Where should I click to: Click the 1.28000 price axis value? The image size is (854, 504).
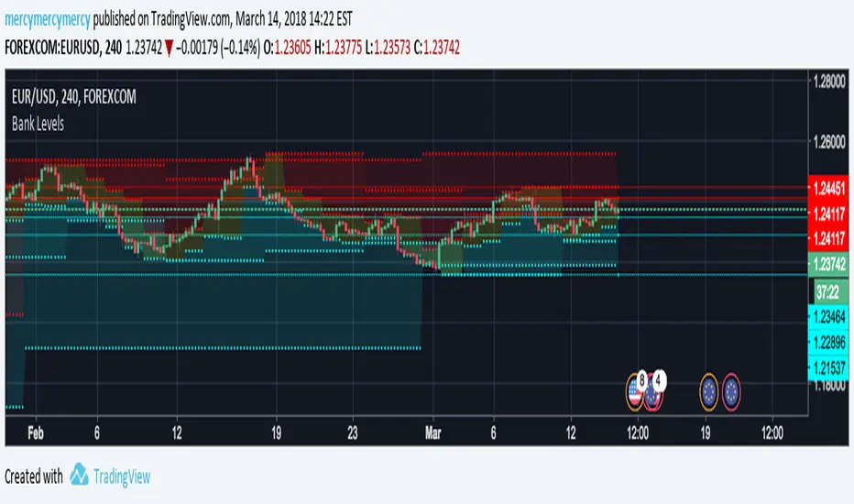click(829, 82)
